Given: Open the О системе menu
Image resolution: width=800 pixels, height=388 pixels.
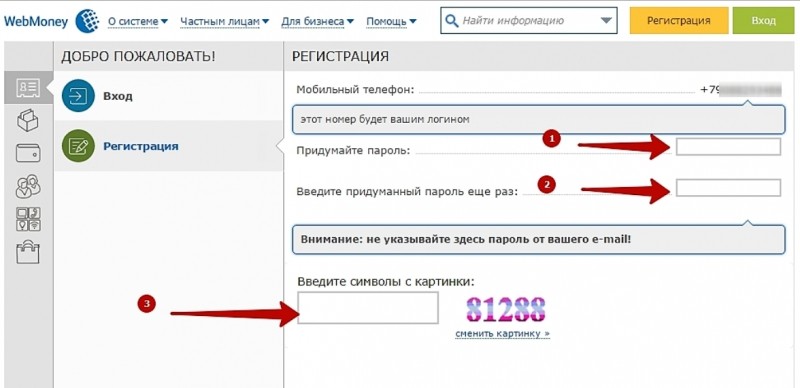Looking at the screenshot, I should 138,21.
